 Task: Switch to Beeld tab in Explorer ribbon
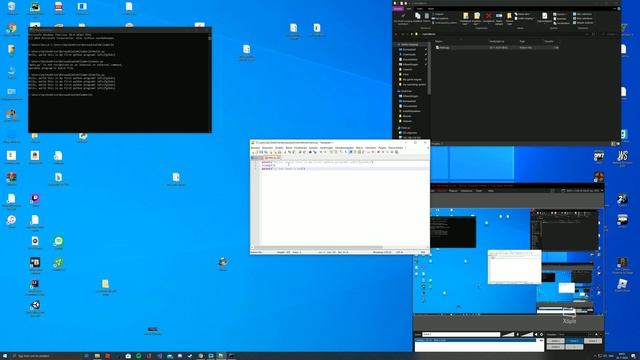tap(431, 9)
